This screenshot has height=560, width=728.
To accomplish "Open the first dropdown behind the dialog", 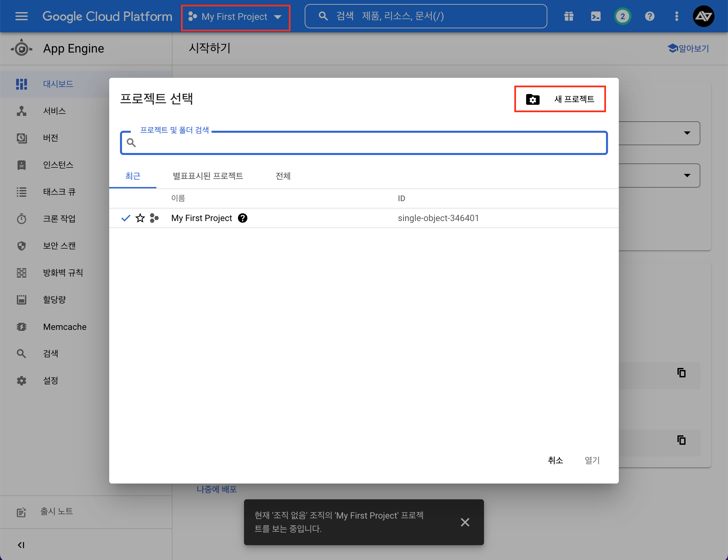I will [x=687, y=133].
